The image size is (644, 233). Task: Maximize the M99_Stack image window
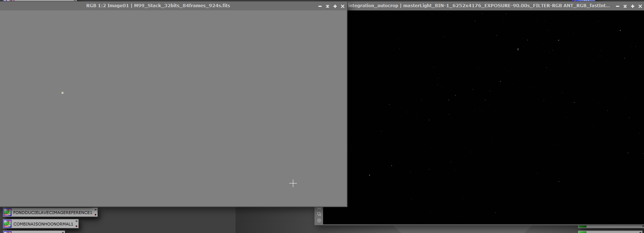coord(335,6)
